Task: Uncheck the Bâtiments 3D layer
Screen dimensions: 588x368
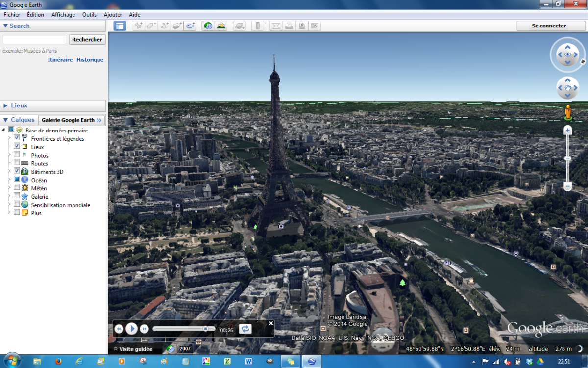Action: click(x=17, y=171)
